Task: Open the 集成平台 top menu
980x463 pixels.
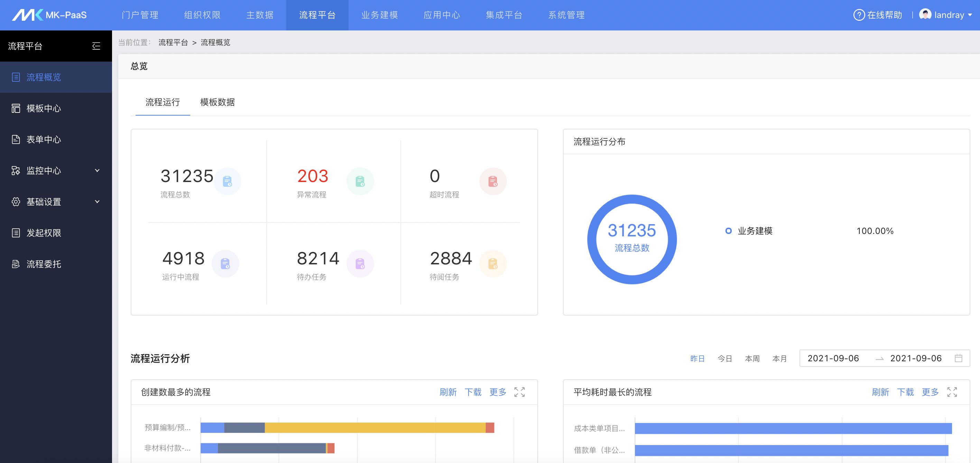Action: pos(504,15)
